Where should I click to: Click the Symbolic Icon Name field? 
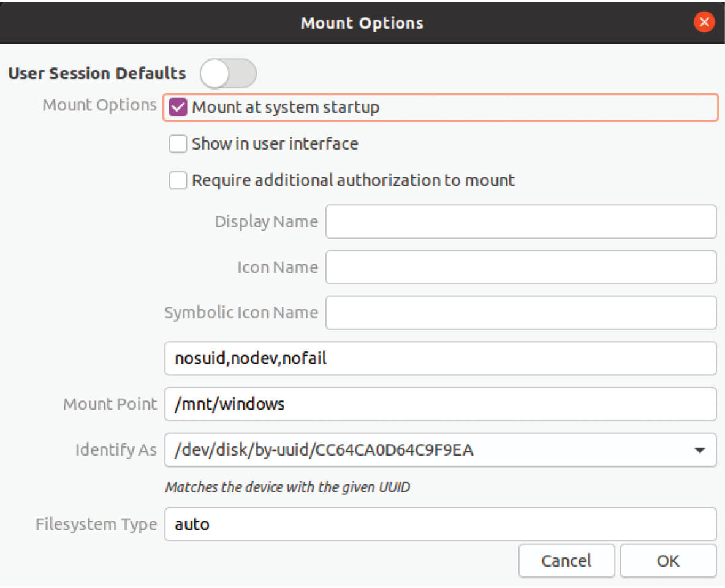[520, 313]
